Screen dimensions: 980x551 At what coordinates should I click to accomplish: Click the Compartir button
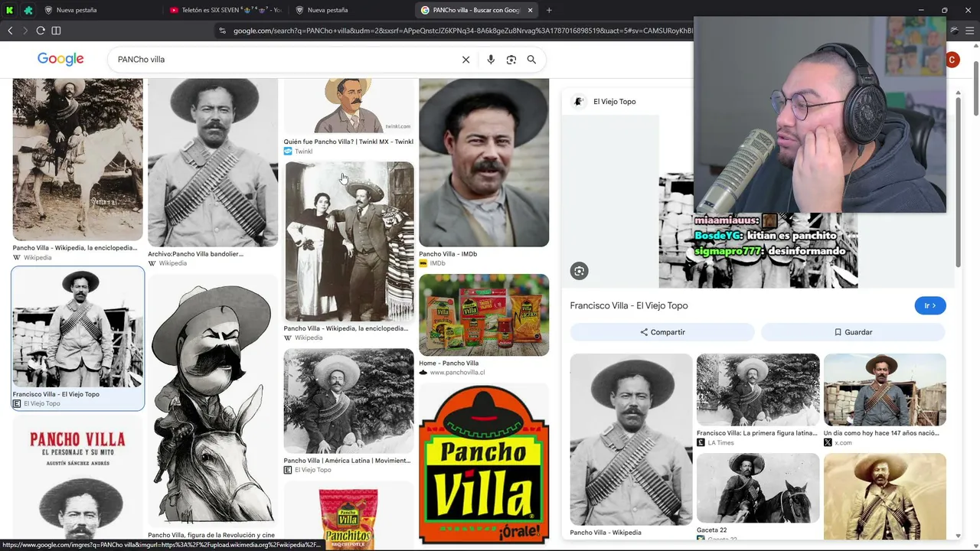(662, 332)
